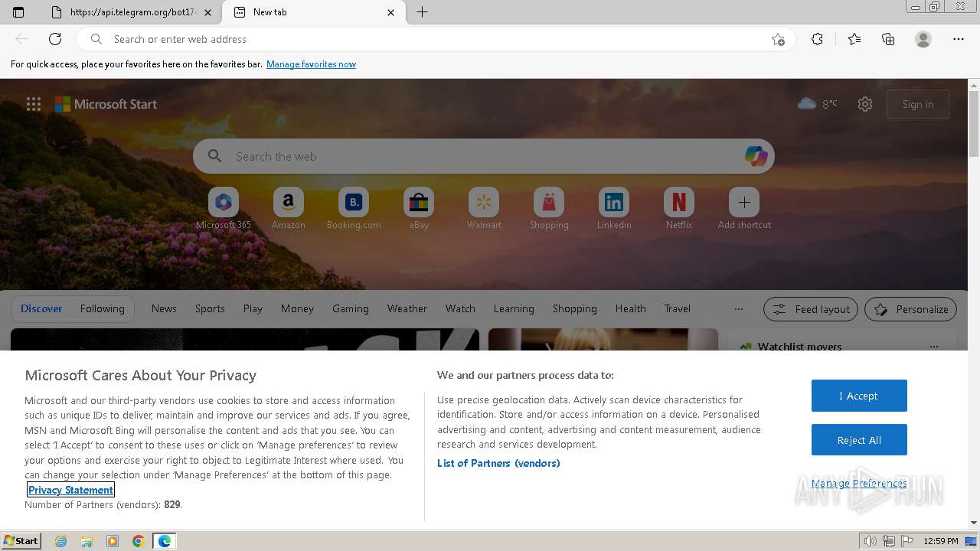Click the taskbar clock 12:59 PM
This screenshot has width=980, height=551.
click(x=941, y=541)
